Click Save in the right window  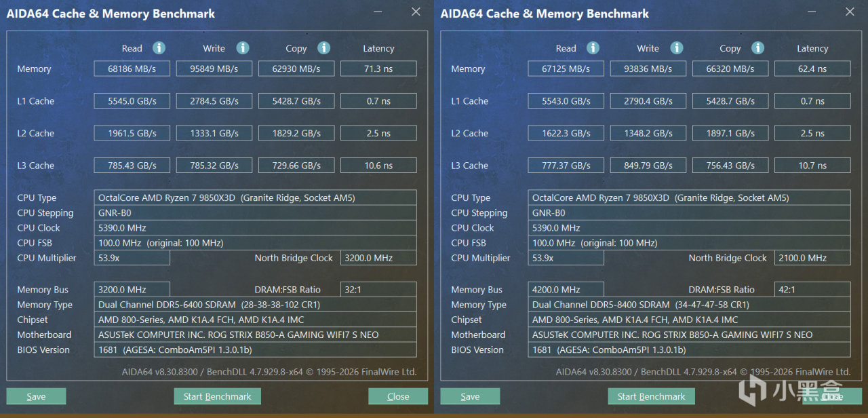[x=470, y=396]
